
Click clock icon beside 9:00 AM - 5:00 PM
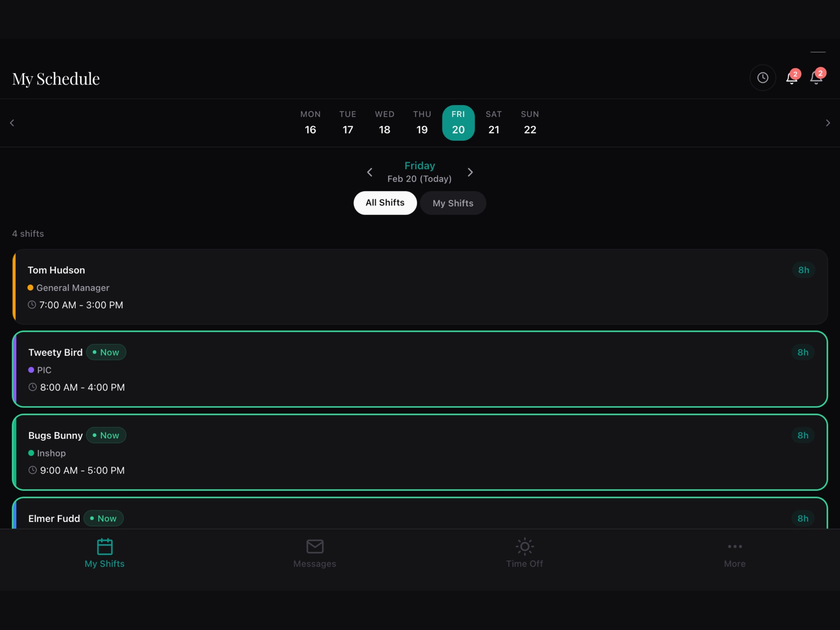coord(33,470)
